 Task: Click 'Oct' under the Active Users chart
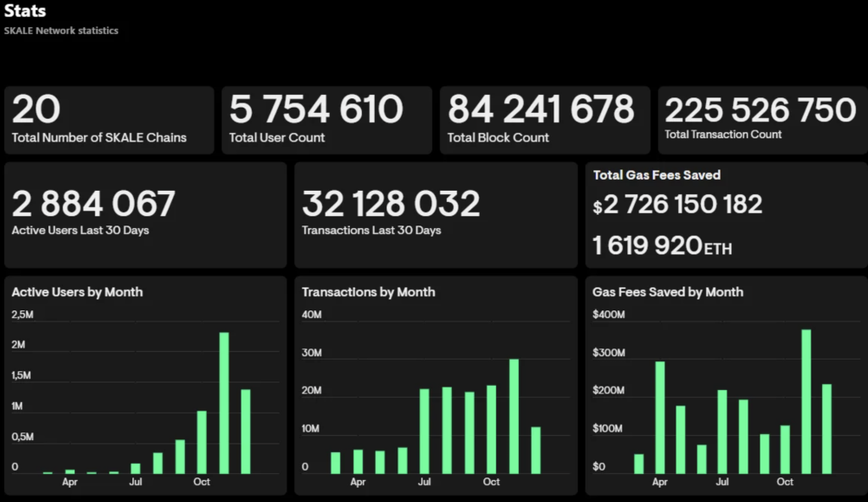[202, 482]
